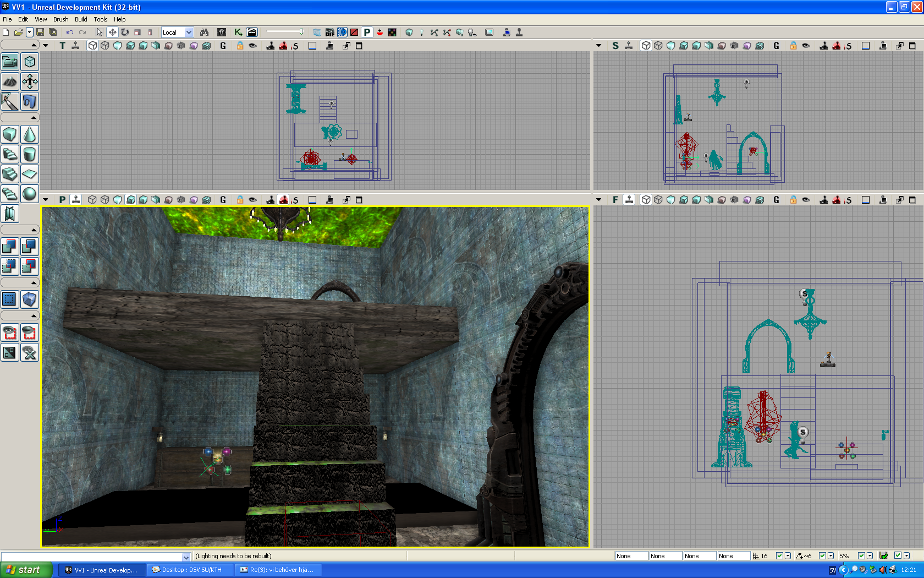The image size is (924, 578).
Task: Open the Build menu
Action: click(x=81, y=19)
